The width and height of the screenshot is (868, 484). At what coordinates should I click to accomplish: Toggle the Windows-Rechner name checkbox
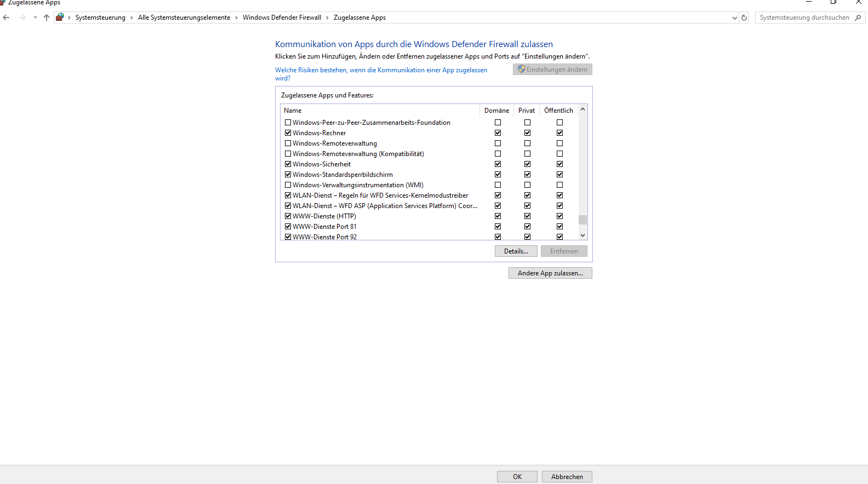(288, 133)
